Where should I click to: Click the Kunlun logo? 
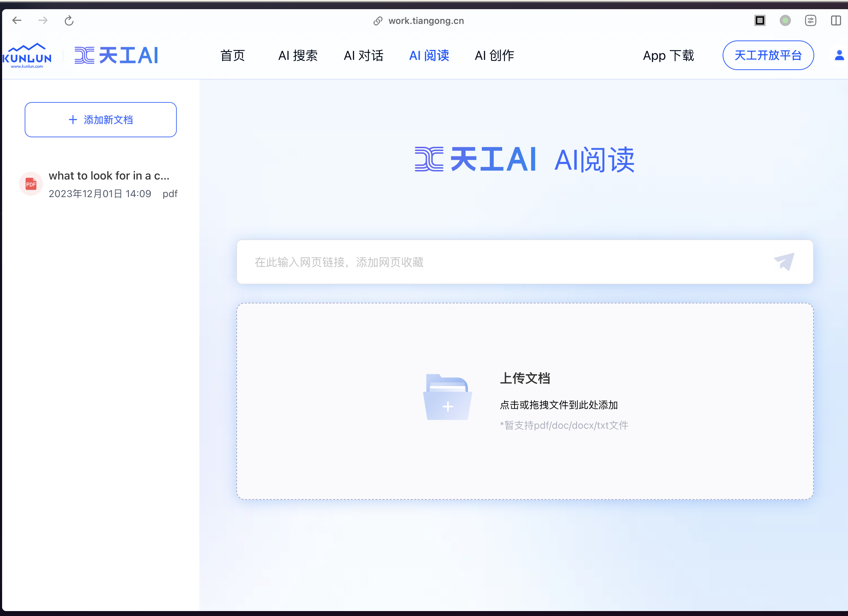27,56
